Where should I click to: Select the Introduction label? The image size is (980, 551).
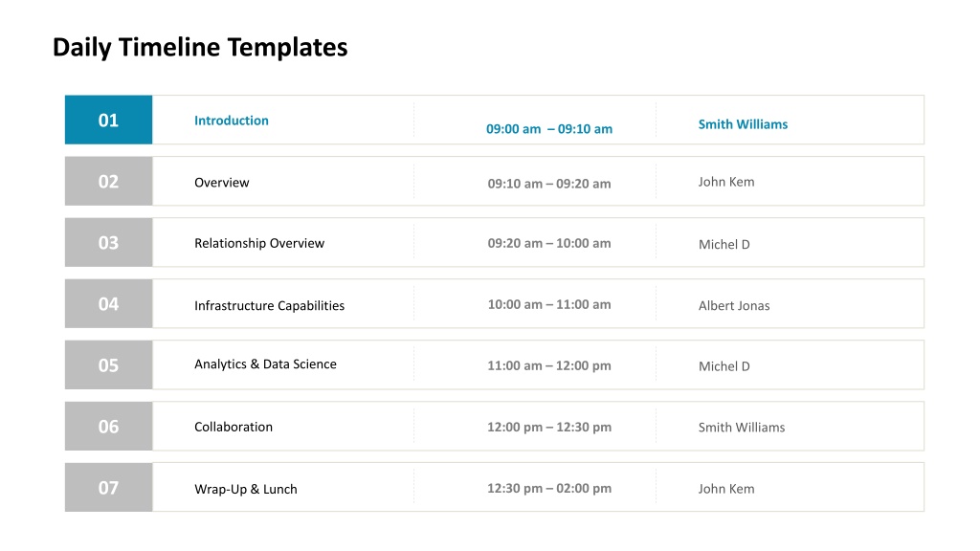pyautogui.click(x=232, y=121)
